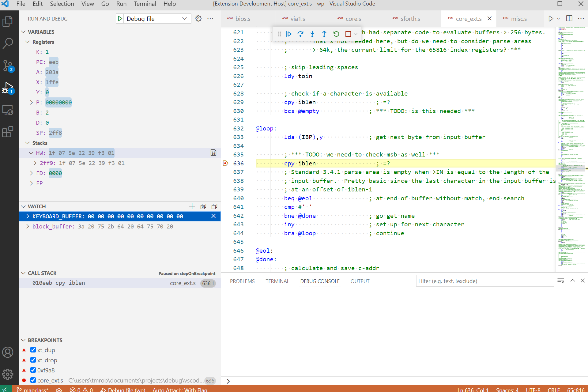Click the UTF-8 encoding selector
This screenshot has width=588, height=392.
533,390
